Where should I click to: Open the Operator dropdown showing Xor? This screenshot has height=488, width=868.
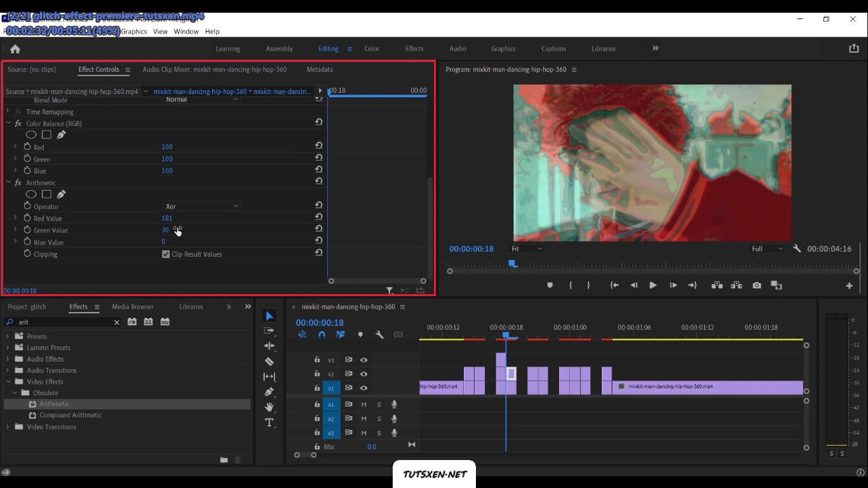201,206
